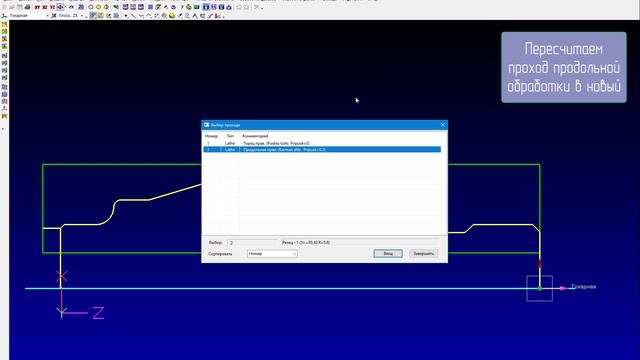Click the first blue info-style toolbar icon
This screenshot has height=360, width=640.
click(206, 7)
